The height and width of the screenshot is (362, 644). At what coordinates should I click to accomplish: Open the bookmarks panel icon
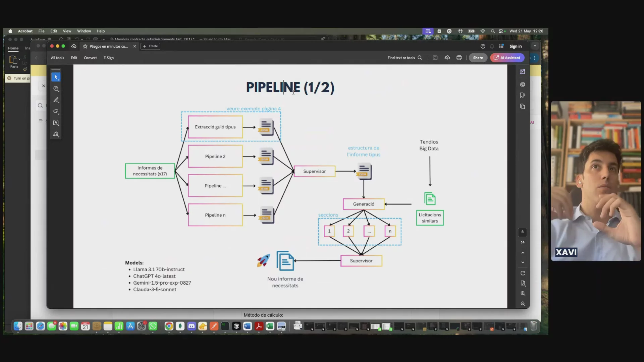522,95
